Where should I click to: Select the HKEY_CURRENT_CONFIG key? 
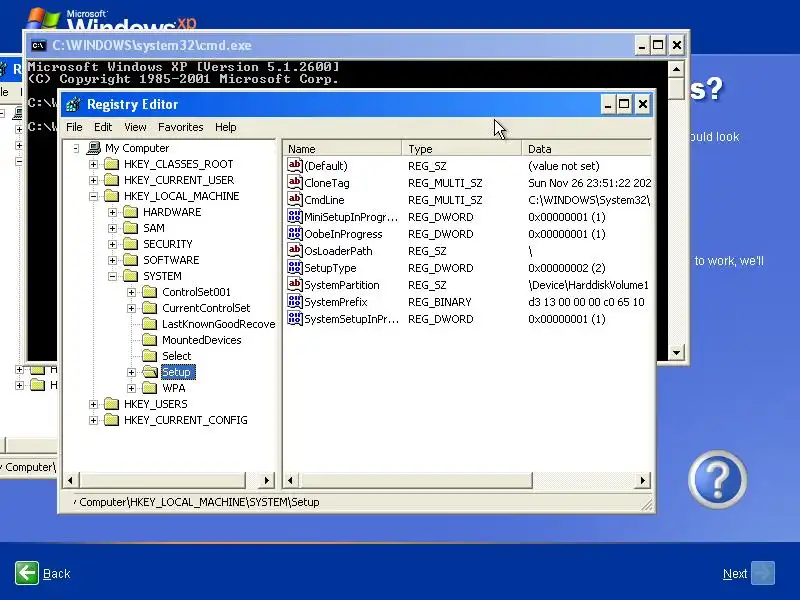tap(186, 420)
